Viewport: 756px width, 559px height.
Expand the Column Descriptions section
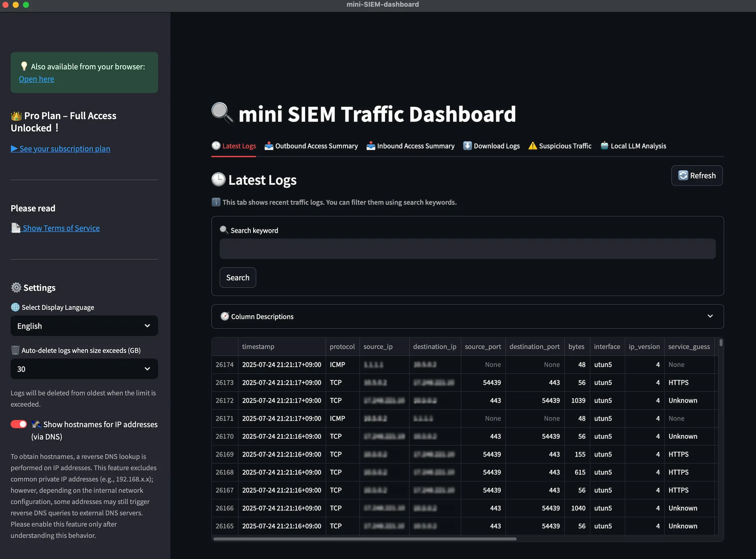point(467,316)
